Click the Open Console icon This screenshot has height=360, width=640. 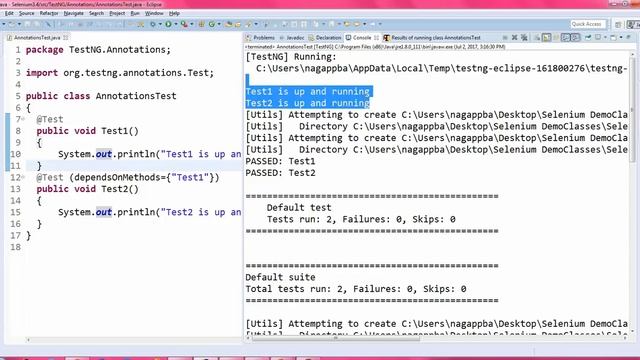coord(613,38)
